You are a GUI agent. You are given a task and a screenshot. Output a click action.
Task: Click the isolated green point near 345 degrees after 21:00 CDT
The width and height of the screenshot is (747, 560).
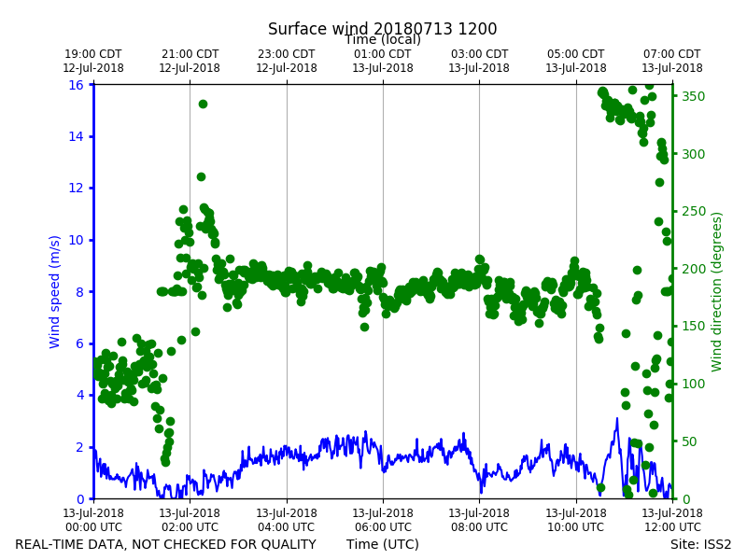coord(203,104)
